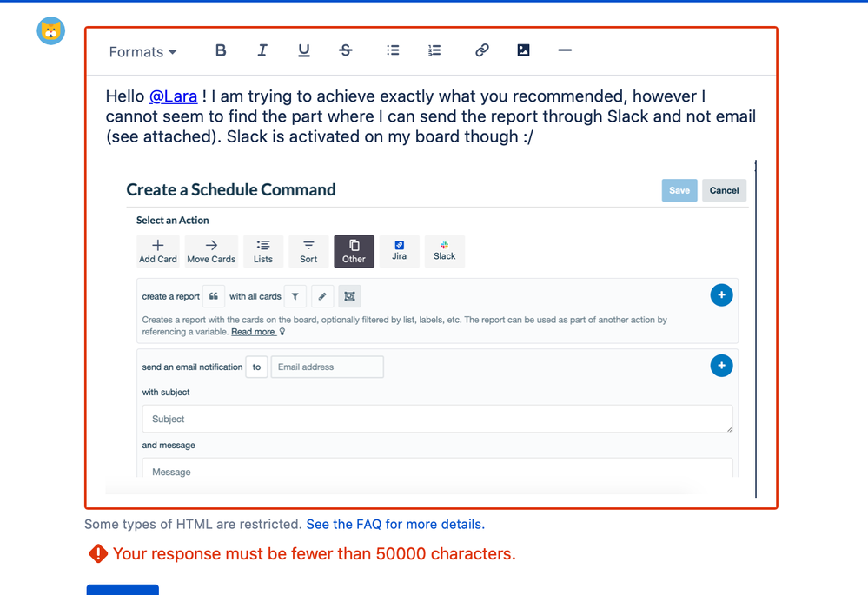Select the Jira action tab
Viewport: 868px width, 595px height.
pyautogui.click(x=399, y=251)
